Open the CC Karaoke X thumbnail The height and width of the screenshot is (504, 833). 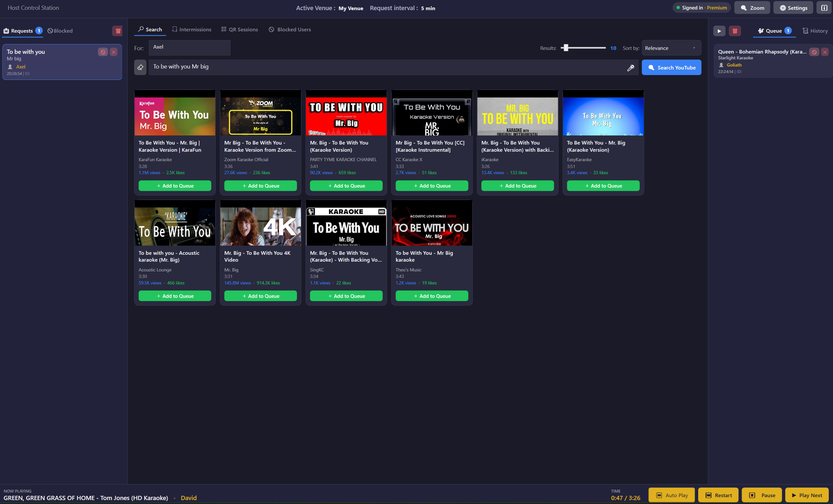432,113
